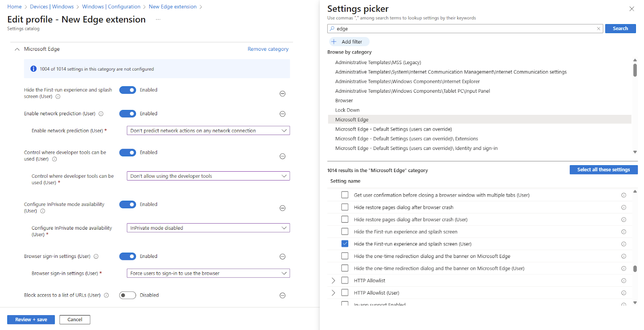The width and height of the screenshot is (644, 330).
Task: Select the Microsoft Edge category
Action: (x=479, y=120)
